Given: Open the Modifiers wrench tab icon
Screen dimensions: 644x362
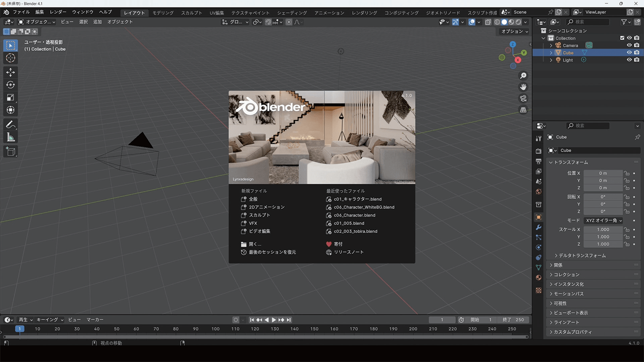Looking at the screenshot, I should point(538,227).
